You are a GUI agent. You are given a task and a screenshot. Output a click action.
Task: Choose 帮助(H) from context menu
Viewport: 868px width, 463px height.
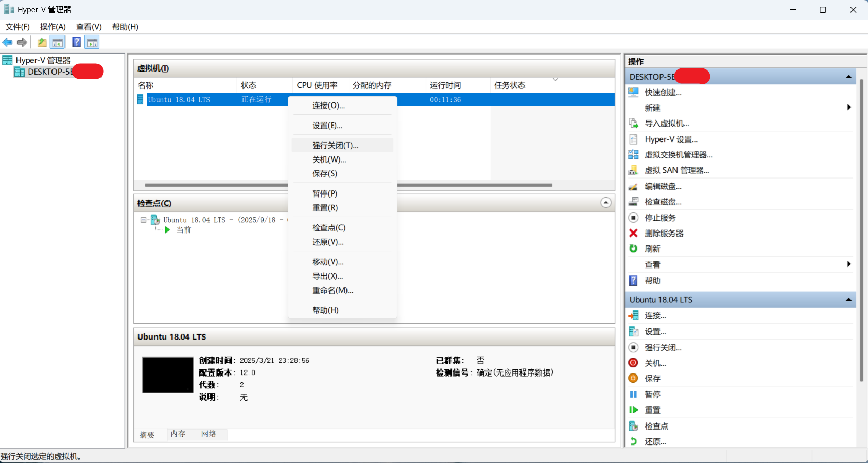(x=342, y=310)
